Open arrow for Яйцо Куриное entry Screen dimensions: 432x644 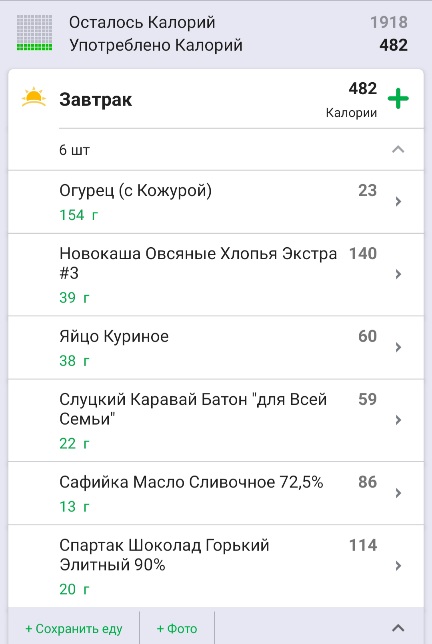pyautogui.click(x=398, y=347)
